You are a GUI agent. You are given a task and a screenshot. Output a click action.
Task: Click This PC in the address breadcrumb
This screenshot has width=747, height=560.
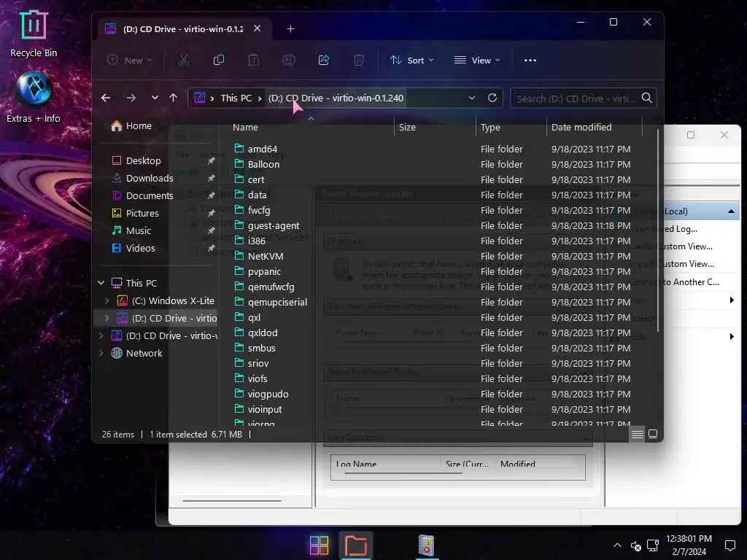coord(236,98)
